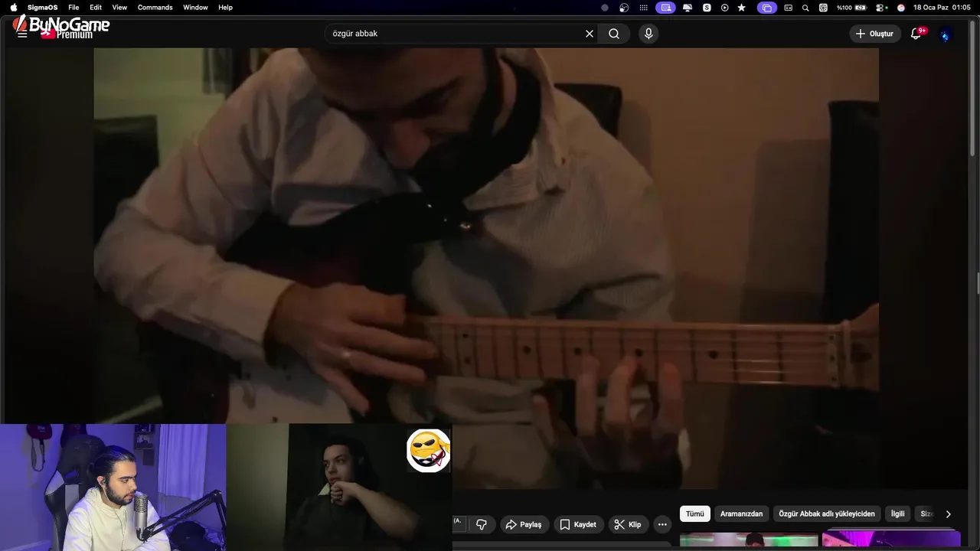
Task: Open the Help menu
Action: 225,7
